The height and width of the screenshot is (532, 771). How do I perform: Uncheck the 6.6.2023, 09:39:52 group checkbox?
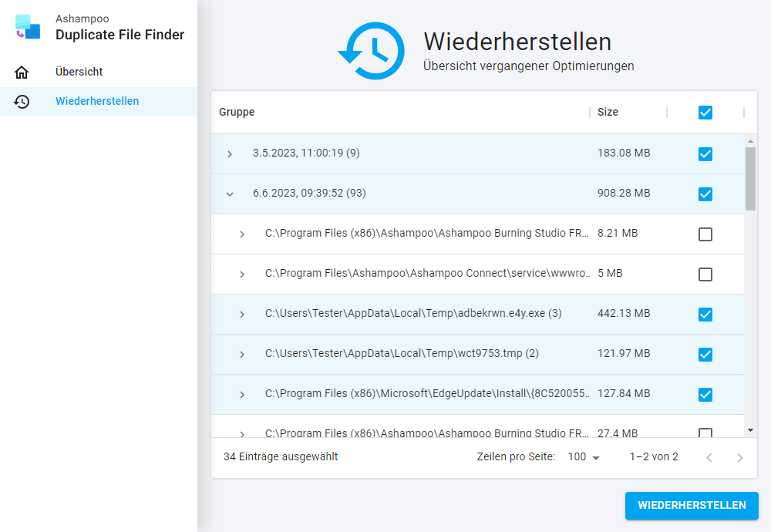coord(705,194)
